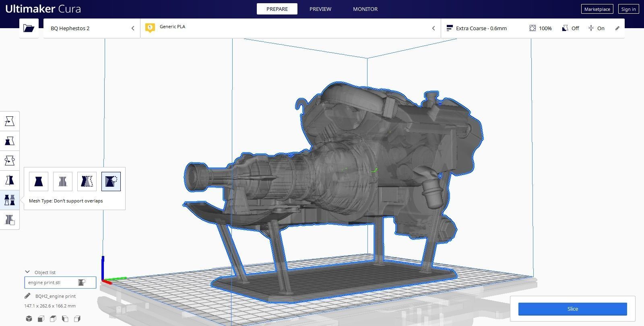Edit job name with pencil icon
The height and width of the screenshot is (326, 644).
pos(27,296)
